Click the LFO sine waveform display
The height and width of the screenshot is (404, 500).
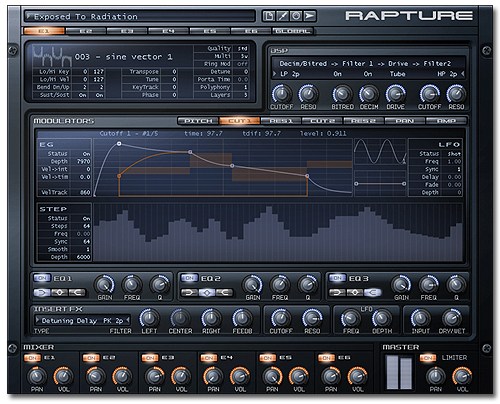380,152
